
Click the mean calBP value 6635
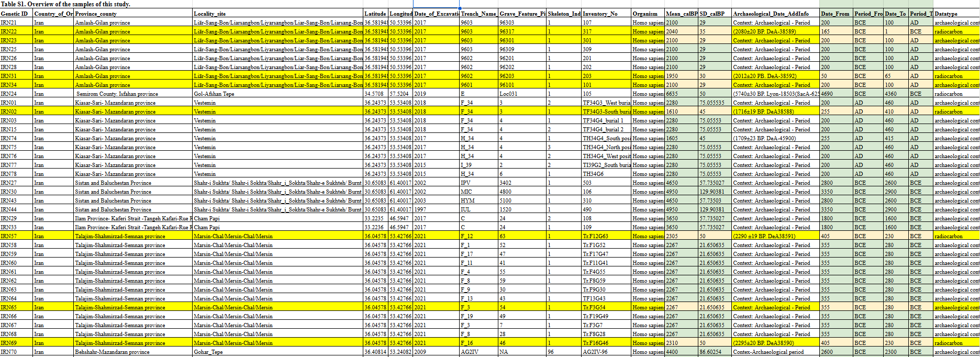click(682, 94)
